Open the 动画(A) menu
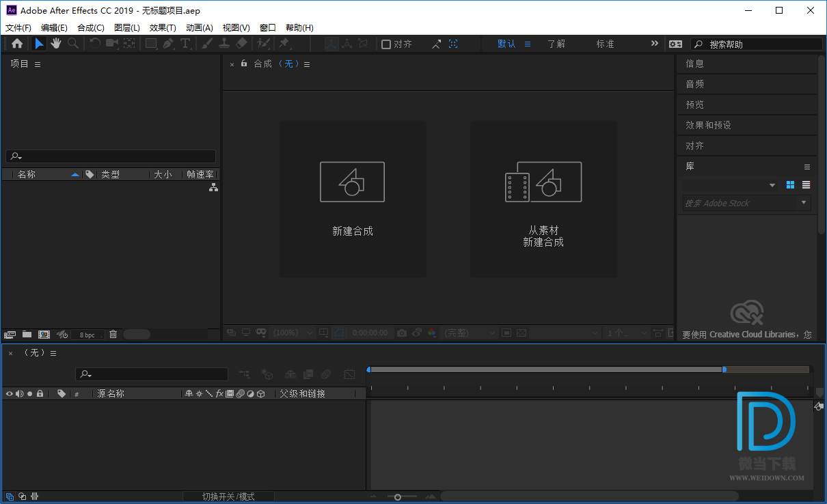This screenshot has width=827, height=504. (x=199, y=28)
